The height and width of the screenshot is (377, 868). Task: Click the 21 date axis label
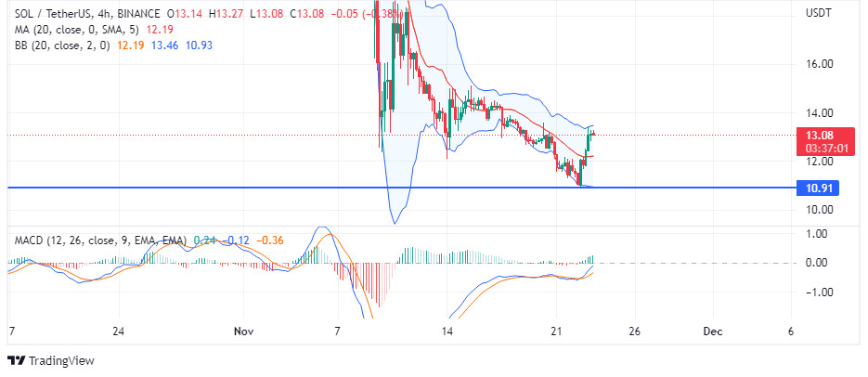click(x=557, y=331)
